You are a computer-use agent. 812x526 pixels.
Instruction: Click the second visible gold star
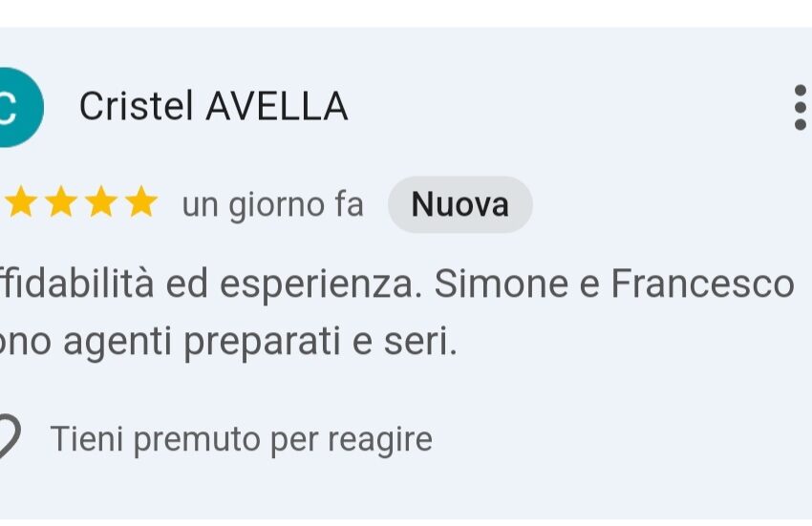[x=61, y=202]
